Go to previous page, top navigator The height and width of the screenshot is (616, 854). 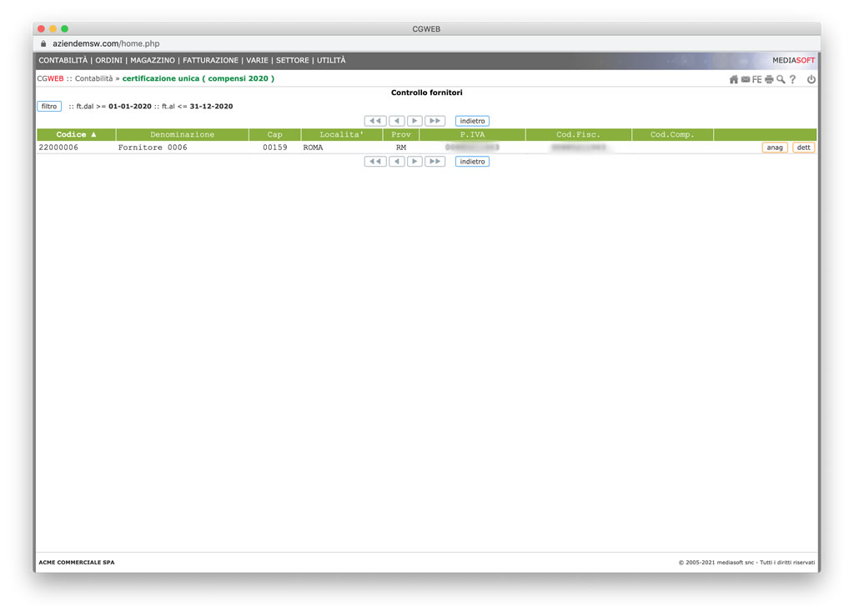point(396,121)
